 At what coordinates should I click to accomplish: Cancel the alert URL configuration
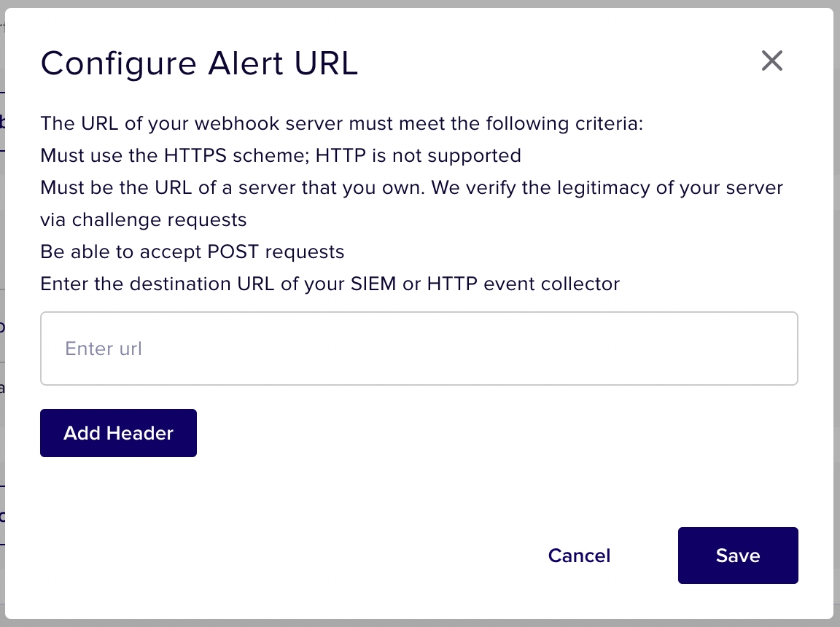coord(579,555)
